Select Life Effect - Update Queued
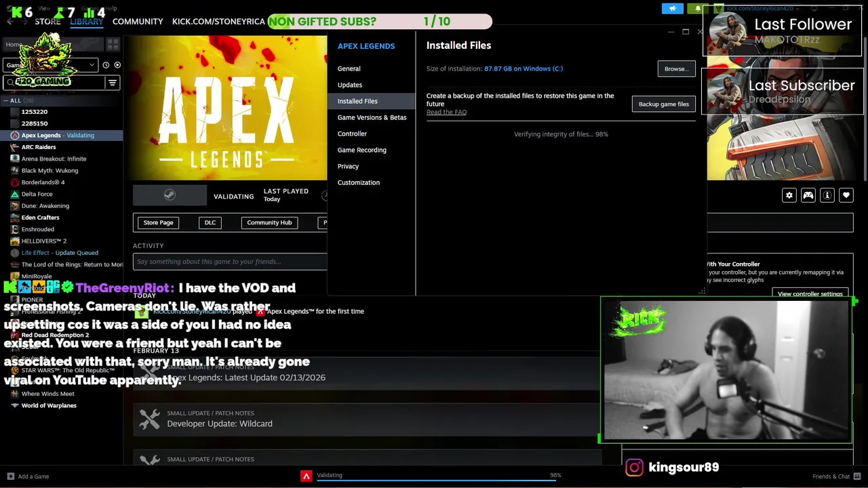Screen dimensions: 868x488 click(x=60, y=253)
